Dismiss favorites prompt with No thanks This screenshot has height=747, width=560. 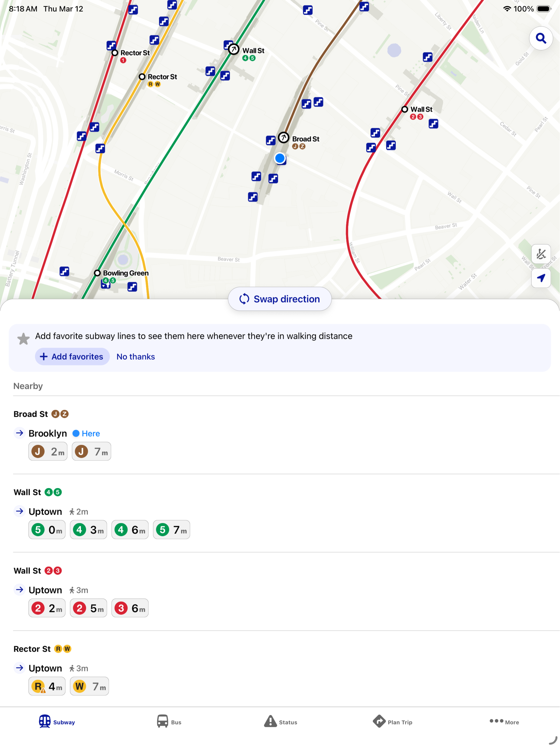coord(136,357)
